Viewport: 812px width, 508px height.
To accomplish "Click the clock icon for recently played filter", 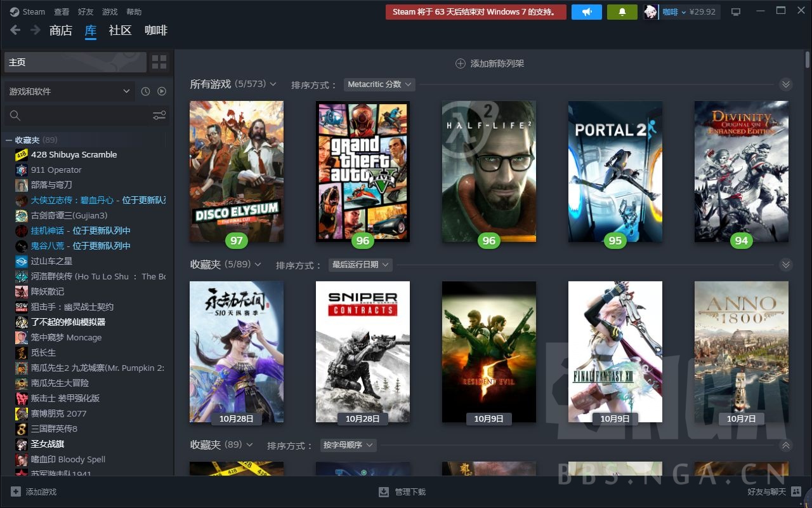I will click(146, 91).
